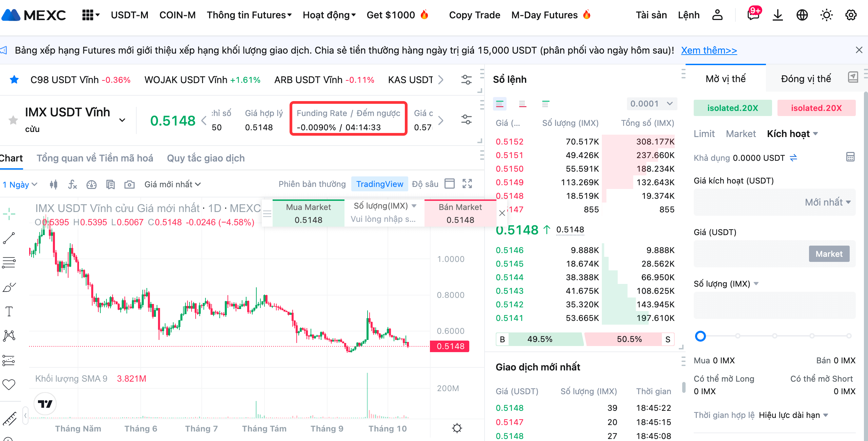Switch to Đóng vị thế tab
This screenshot has height=441, width=868.
pyautogui.click(x=806, y=79)
